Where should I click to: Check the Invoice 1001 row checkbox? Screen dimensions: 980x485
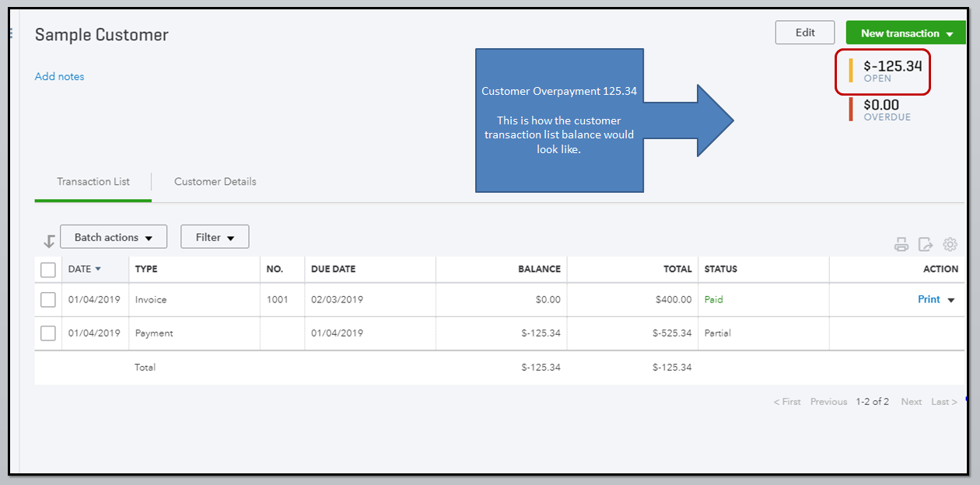coord(48,300)
